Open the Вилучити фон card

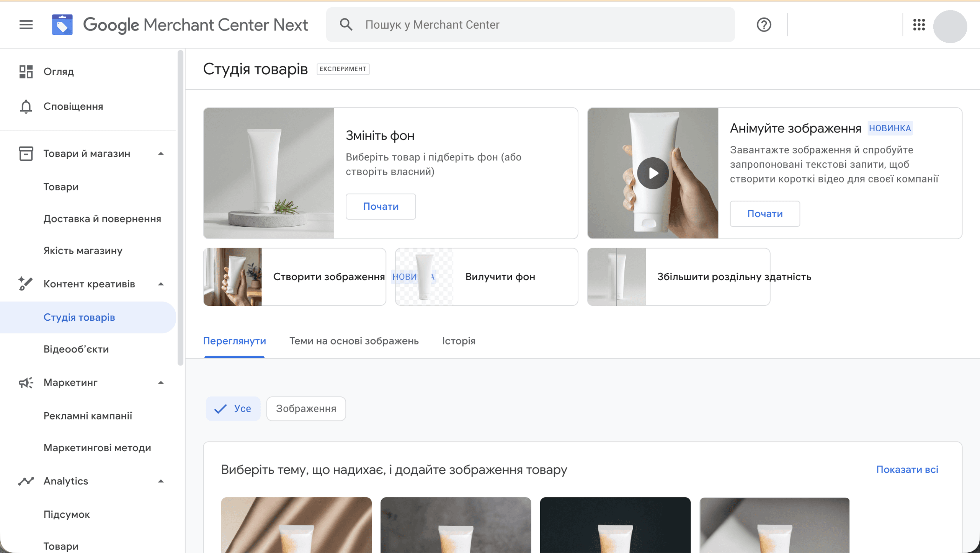[x=486, y=277]
